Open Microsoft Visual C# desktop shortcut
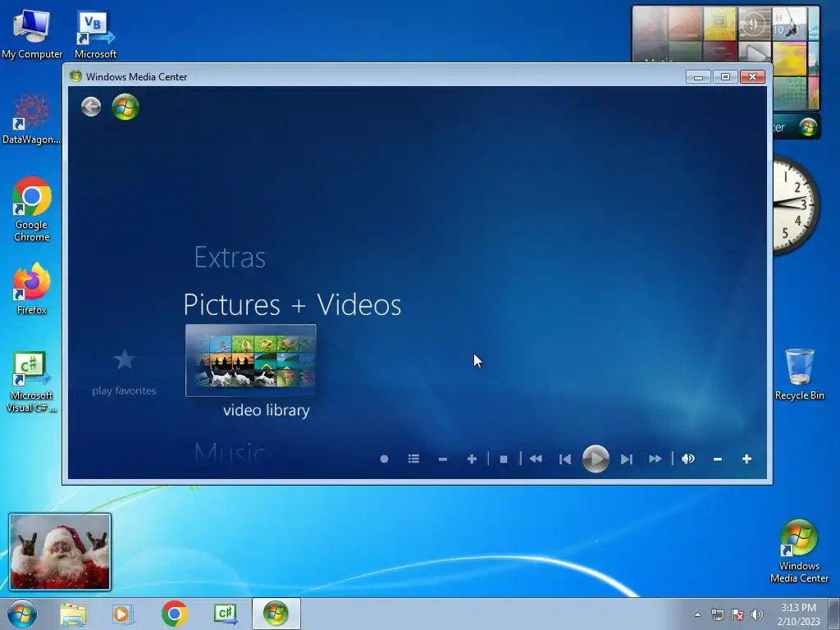The image size is (840, 630). 32,382
